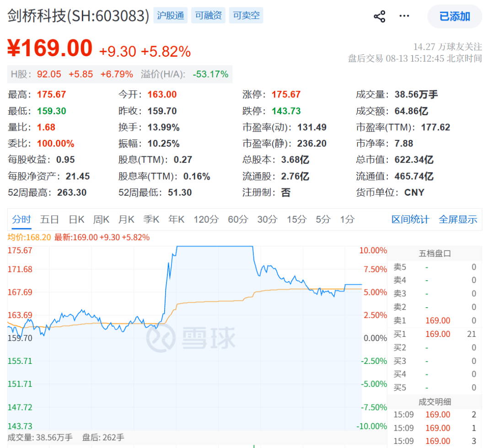Switch to 月K chart tab
The image size is (494, 448).
[x=126, y=219]
